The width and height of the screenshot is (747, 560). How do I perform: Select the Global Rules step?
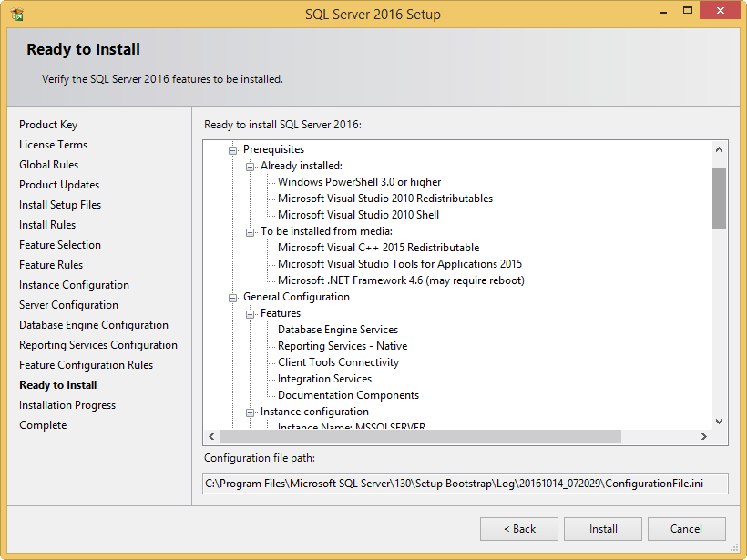[x=48, y=165]
